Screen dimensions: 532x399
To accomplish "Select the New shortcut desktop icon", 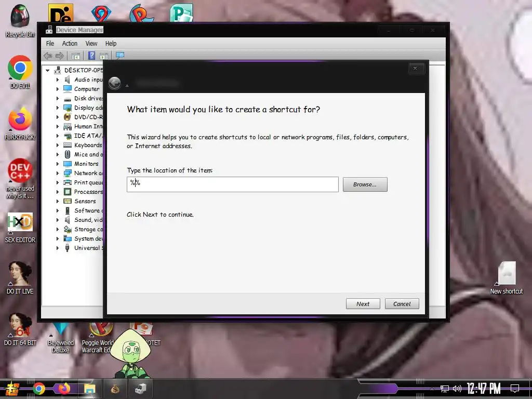I will (x=507, y=278).
